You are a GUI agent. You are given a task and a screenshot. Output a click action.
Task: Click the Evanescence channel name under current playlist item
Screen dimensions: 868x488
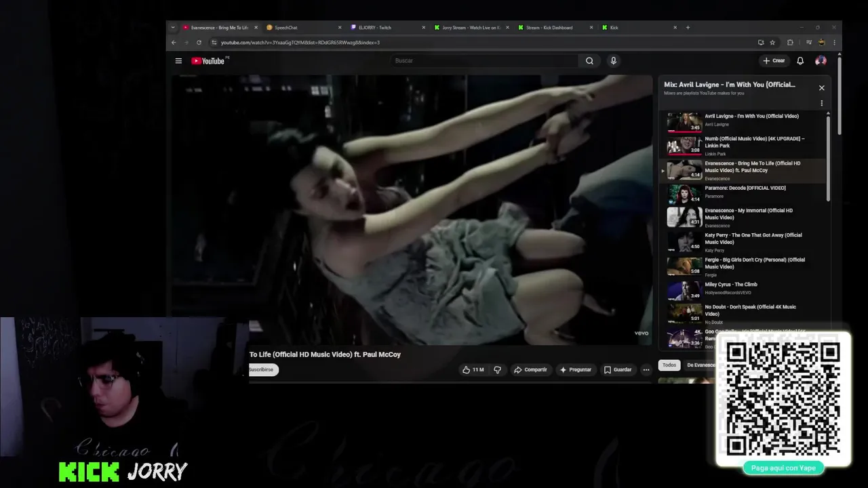click(x=717, y=179)
